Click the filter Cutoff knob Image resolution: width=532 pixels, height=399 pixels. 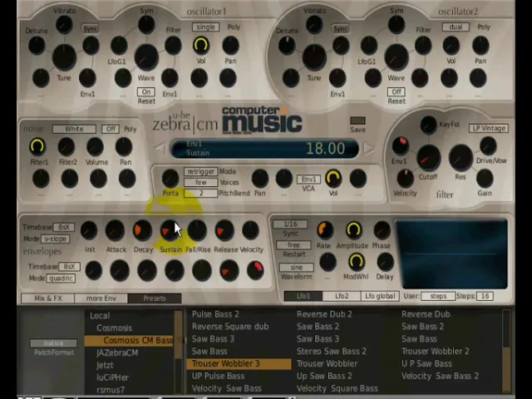click(x=429, y=158)
